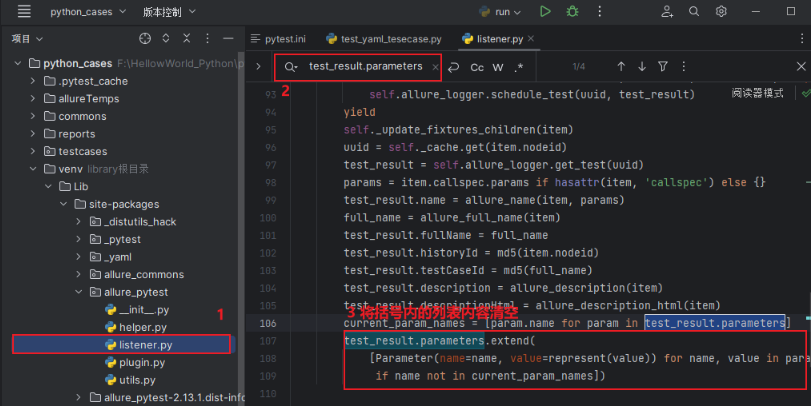Expand the testcases folder
The width and height of the screenshot is (811, 406).
click(x=33, y=151)
